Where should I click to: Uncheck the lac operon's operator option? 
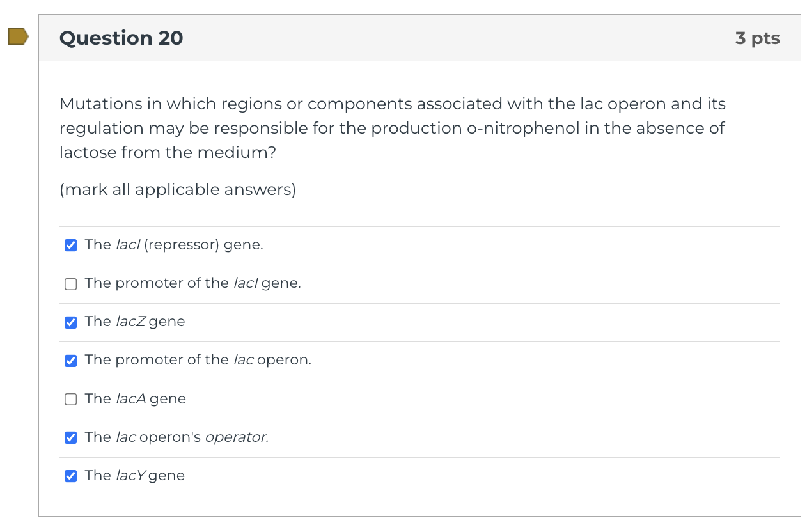pos(70,437)
